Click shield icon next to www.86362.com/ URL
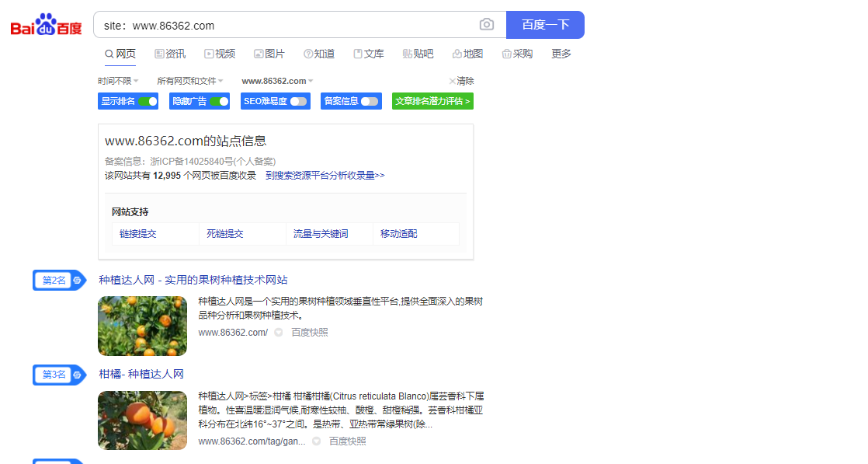Image resolution: width=868 pixels, height=464 pixels. click(x=279, y=333)
